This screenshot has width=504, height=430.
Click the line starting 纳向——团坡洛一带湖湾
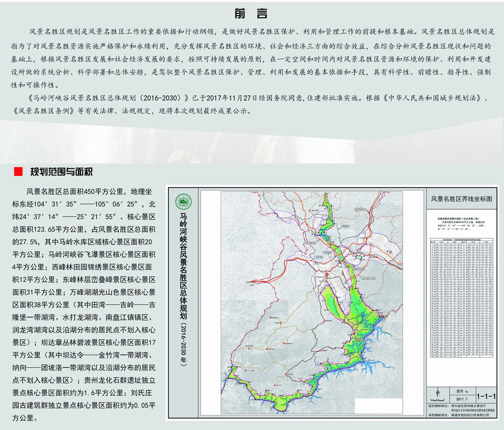pos(84,368)
